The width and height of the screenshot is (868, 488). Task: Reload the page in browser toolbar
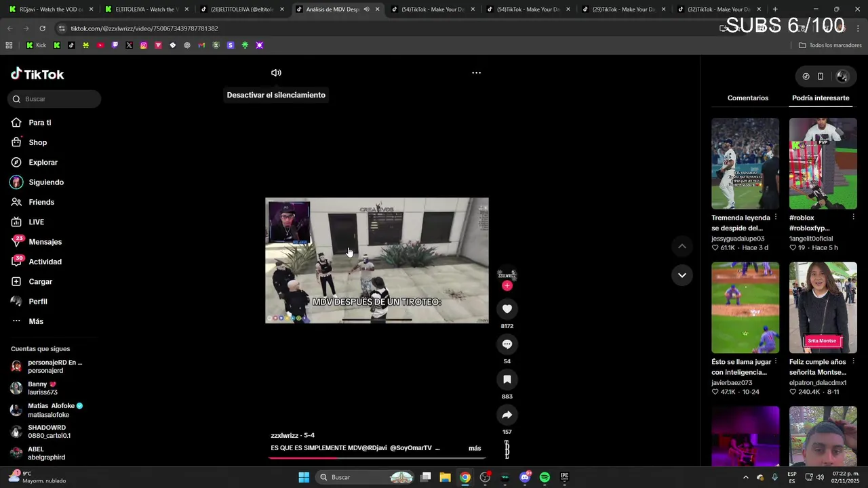coord(42,28)
